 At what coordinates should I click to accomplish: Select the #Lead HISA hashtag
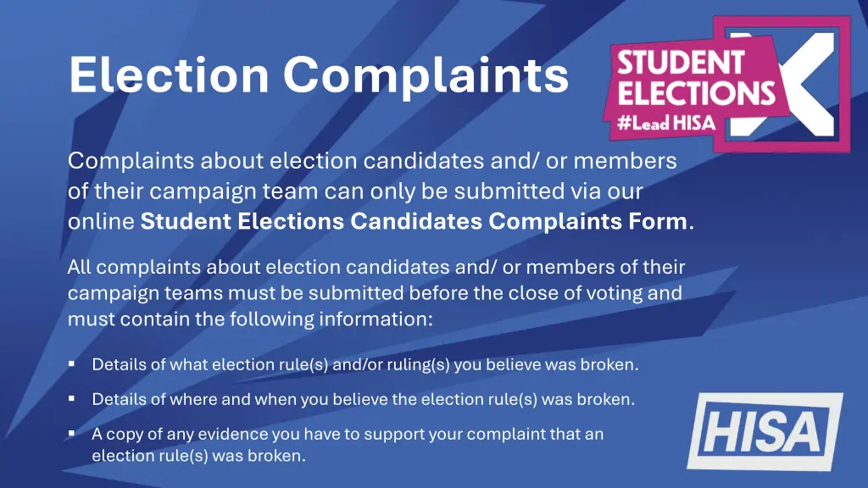point(667,124)
